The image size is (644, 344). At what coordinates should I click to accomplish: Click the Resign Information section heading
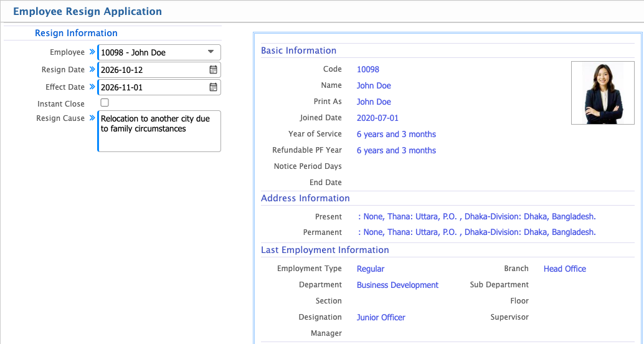(x=76, y=33)
